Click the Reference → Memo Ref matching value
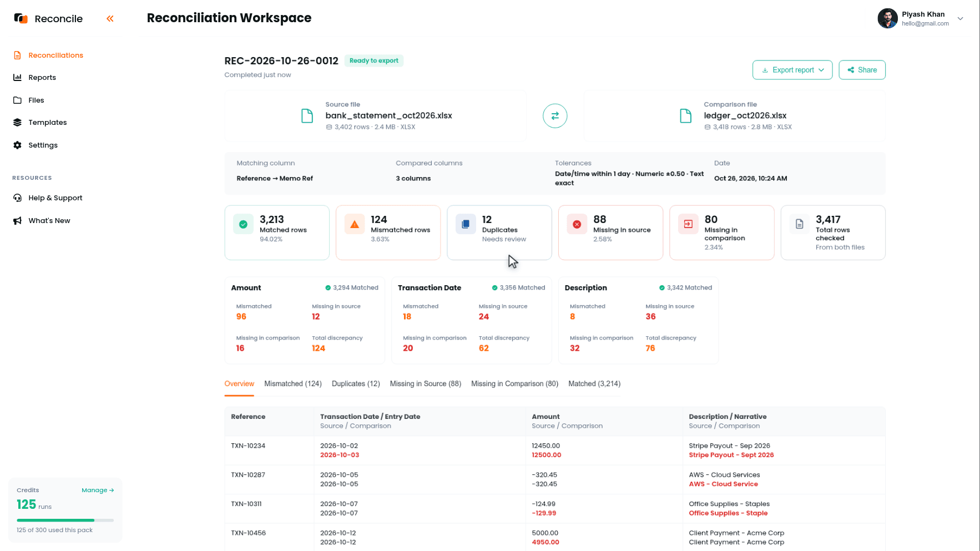 [275, 179]
